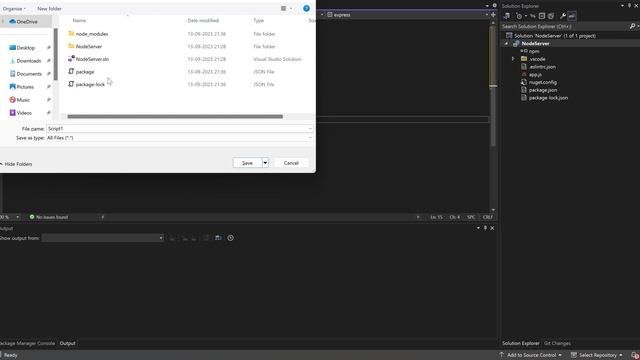The height and width of the screenshot is (360, 640).
Task: Click the navigation pane vertical scrollbar
Action: [x=56, y=54]
